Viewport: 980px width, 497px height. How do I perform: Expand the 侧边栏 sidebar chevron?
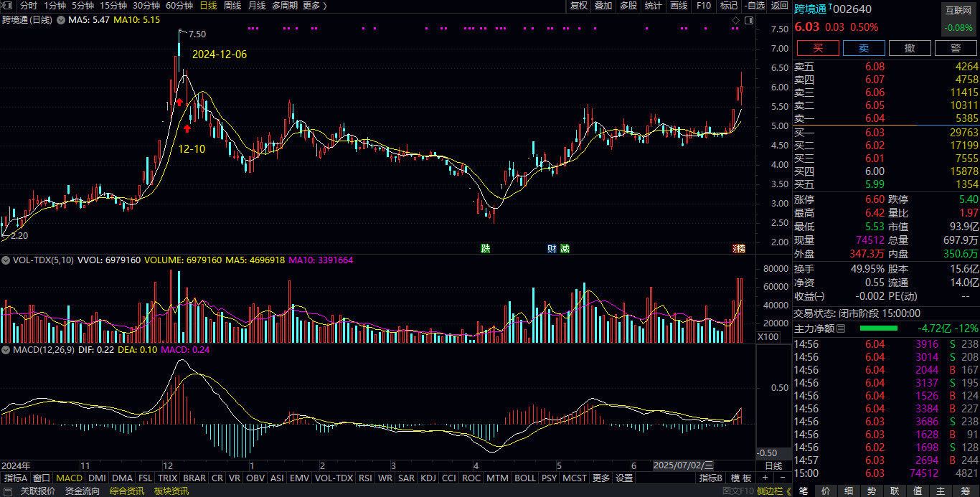coord(788,491)
